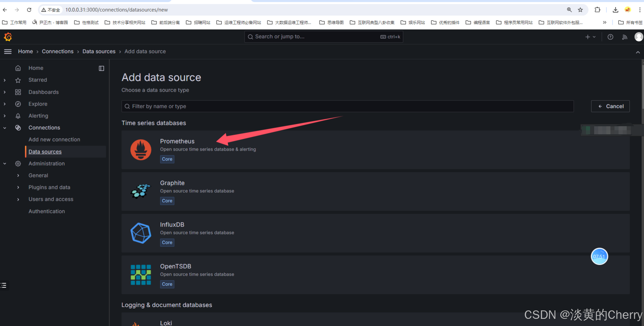
Task: Focus the Search or jump to field
Action: point(324,37)
